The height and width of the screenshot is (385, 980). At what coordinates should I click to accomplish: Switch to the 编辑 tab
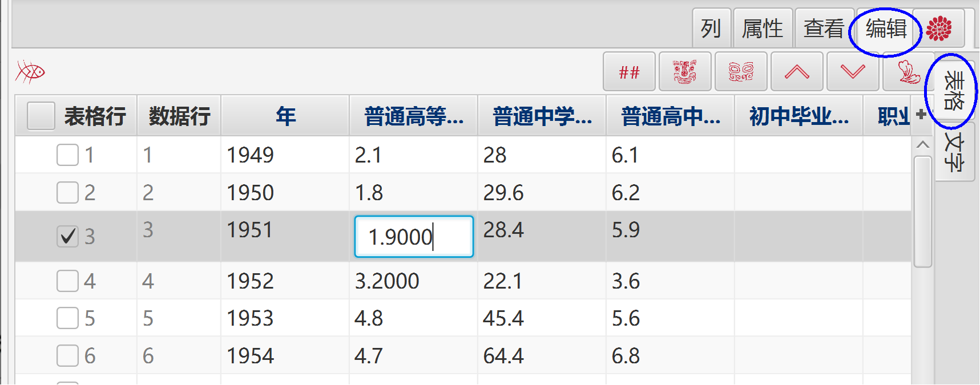click(886, 28)
